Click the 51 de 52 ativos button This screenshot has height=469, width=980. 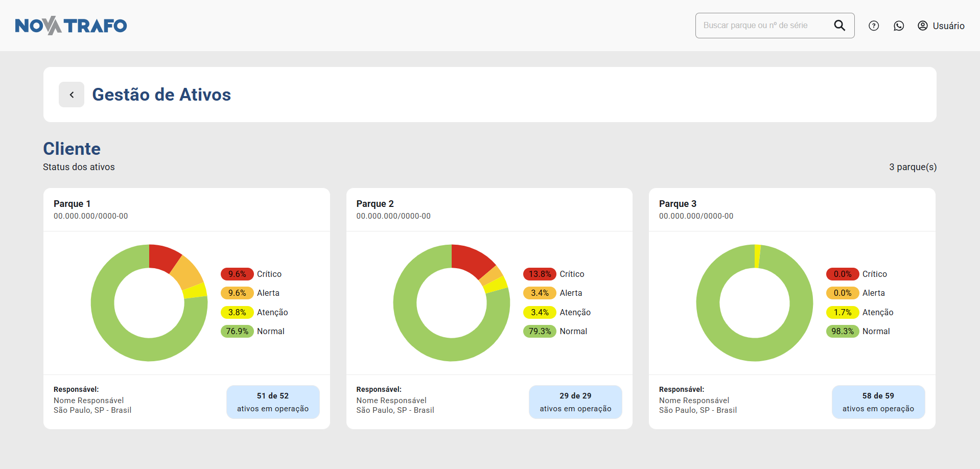(273, 402)
